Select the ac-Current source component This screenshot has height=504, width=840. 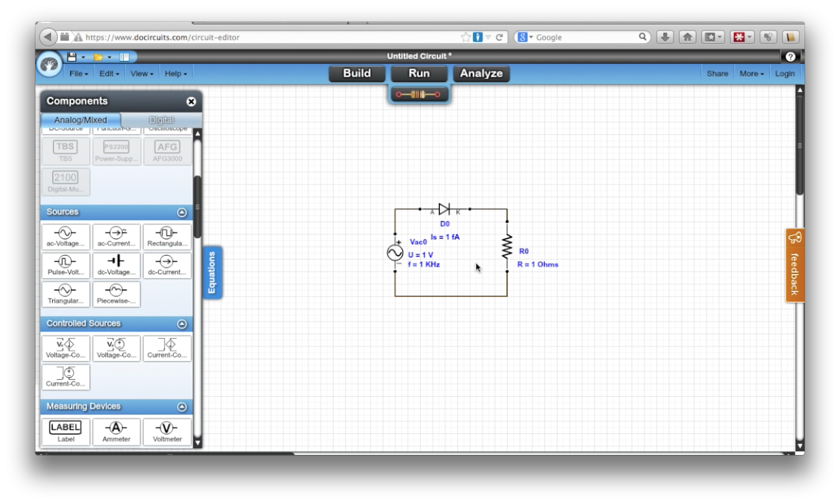click(x=117, y=236)
